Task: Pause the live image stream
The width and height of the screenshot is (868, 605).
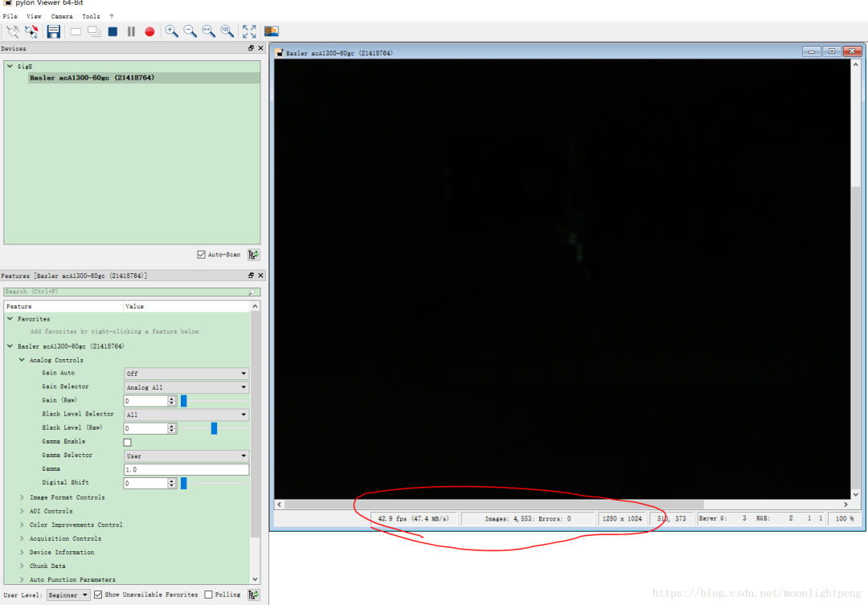Action: click(x=131, y=31)
